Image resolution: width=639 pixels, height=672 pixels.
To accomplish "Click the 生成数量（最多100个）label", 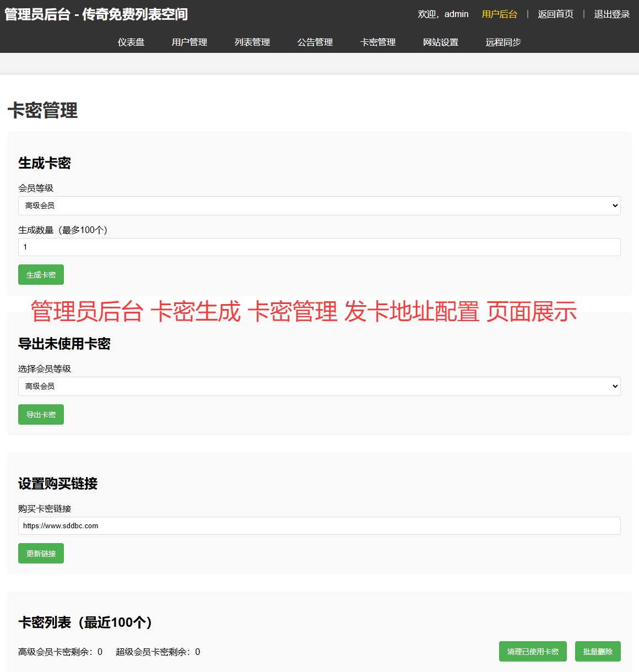I will click(x=63, y=230).
